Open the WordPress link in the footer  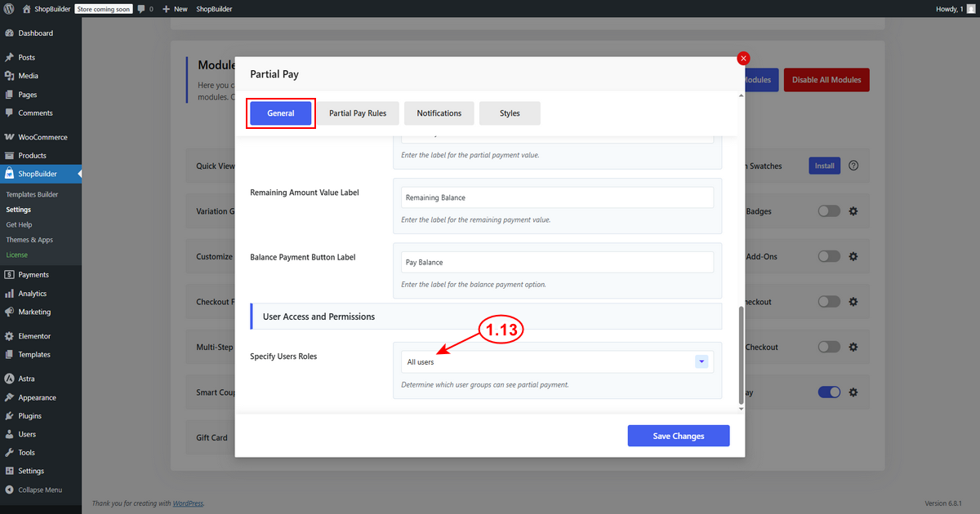(x=188, y=503)
